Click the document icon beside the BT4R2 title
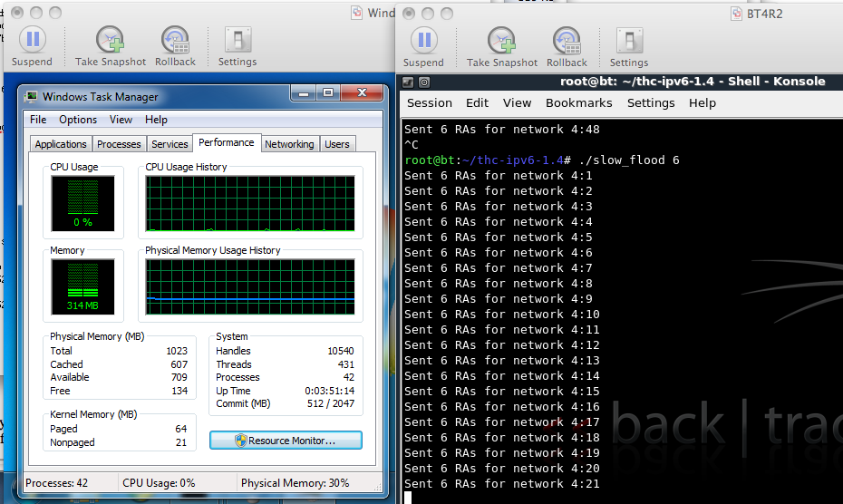The height and width of the screenshot is (504, 843). (x=737, y=14)
